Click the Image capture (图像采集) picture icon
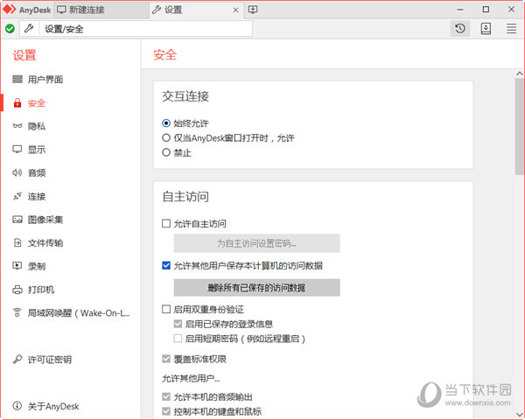The height and width of the screenshot is (420, 525). pos(17,220)
